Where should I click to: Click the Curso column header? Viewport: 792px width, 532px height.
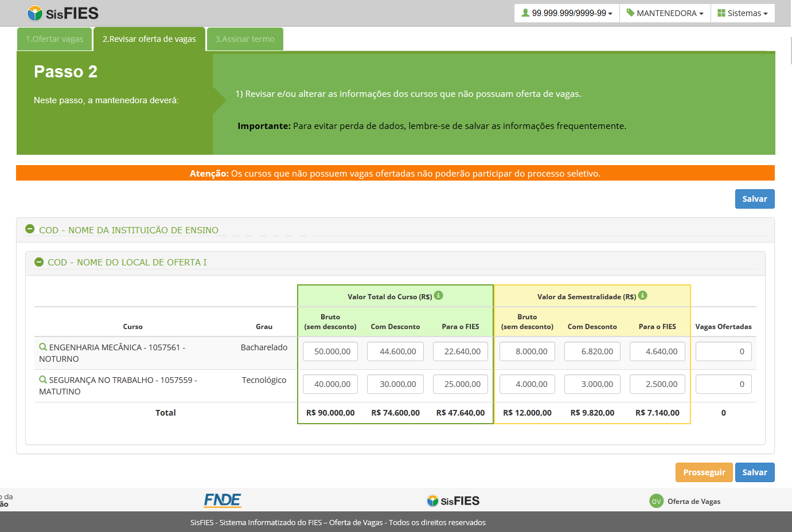click(132, 327)
